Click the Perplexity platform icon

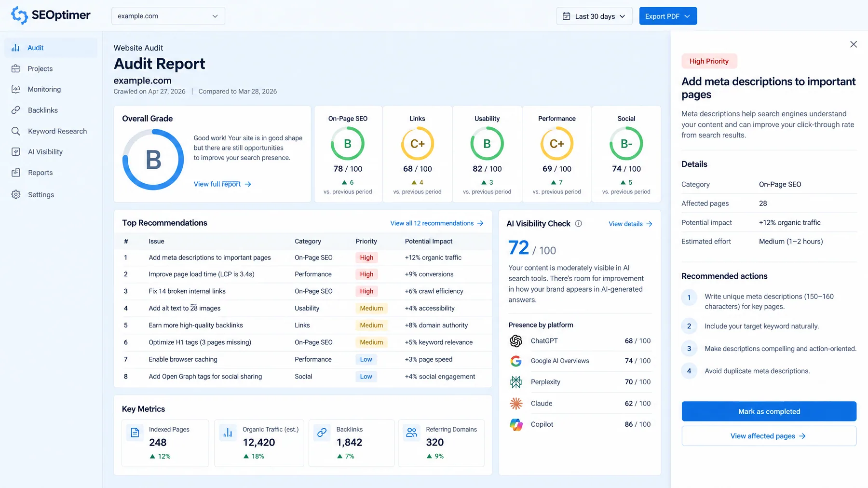[516, 382]
